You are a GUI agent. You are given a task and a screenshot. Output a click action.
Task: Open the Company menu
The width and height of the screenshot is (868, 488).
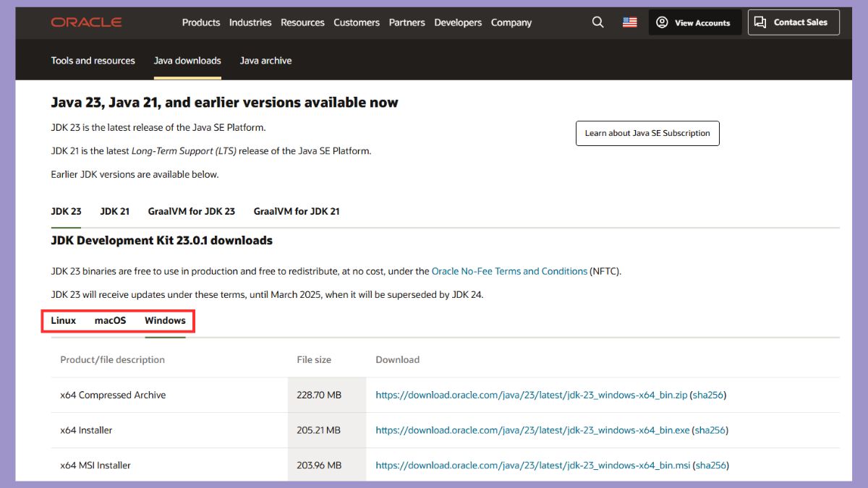[x=511, y=22]
